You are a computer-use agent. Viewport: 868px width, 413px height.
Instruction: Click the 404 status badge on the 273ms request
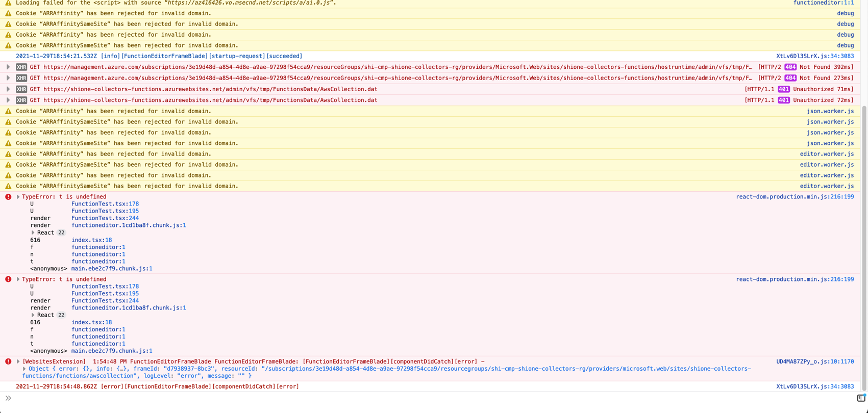click(790, 78)
